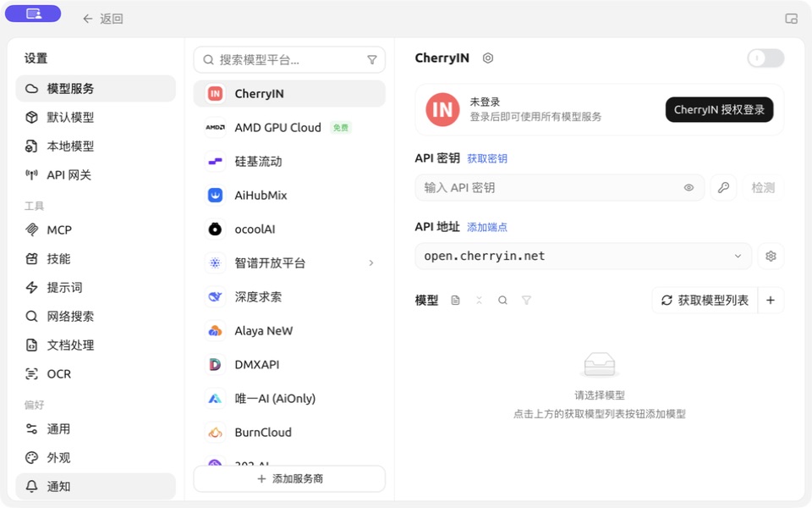Viewport: 812px width, 508px height.
Task: Click the window layout icon in the top right
Action: [791, 19]
